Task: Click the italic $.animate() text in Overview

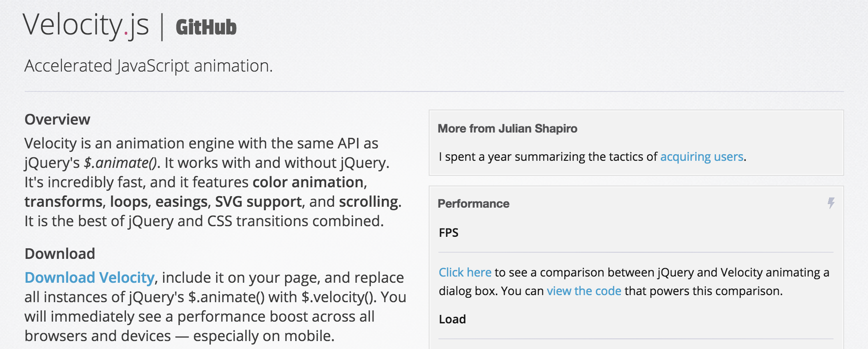Action: click(120, 163)
